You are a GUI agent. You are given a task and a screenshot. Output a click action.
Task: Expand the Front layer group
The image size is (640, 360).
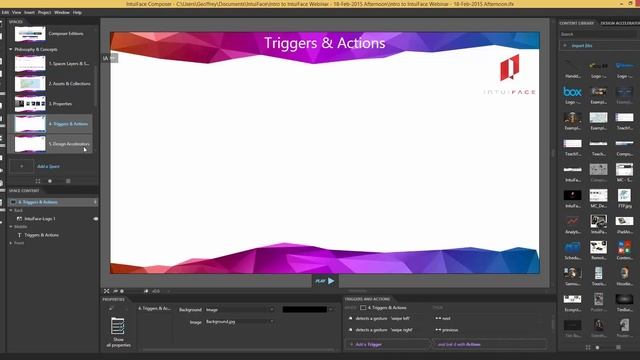tap(11, 243)
